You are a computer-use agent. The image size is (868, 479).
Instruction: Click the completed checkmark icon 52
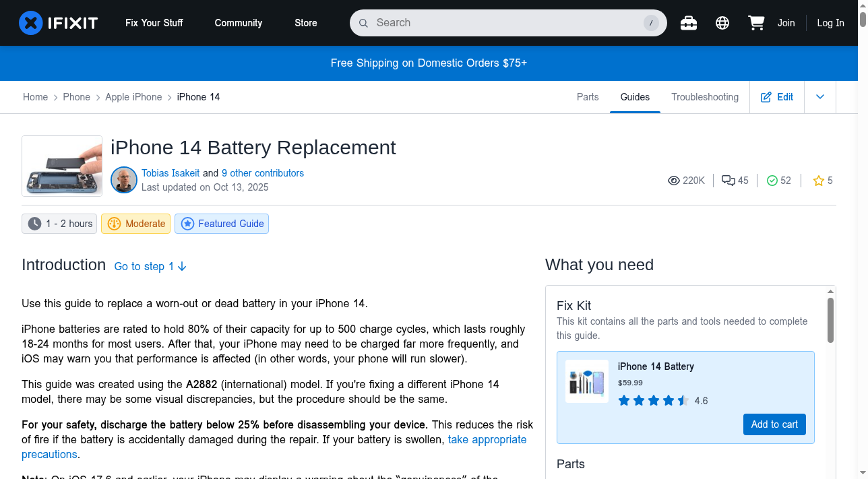tap(772, 181)
